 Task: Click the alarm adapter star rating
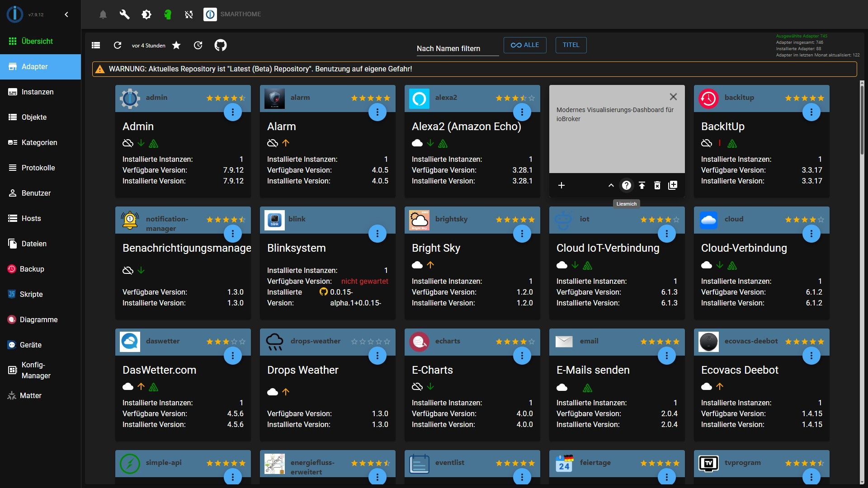pos(371,98)
